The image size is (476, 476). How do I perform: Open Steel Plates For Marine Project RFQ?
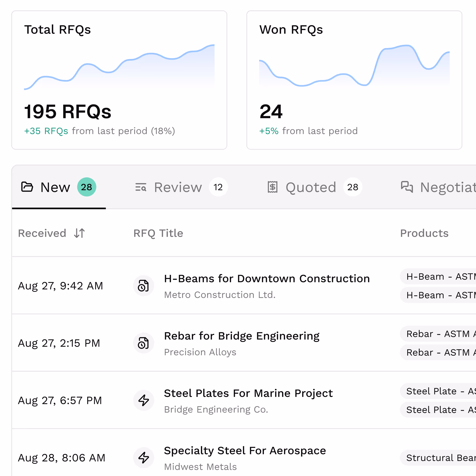248,393
